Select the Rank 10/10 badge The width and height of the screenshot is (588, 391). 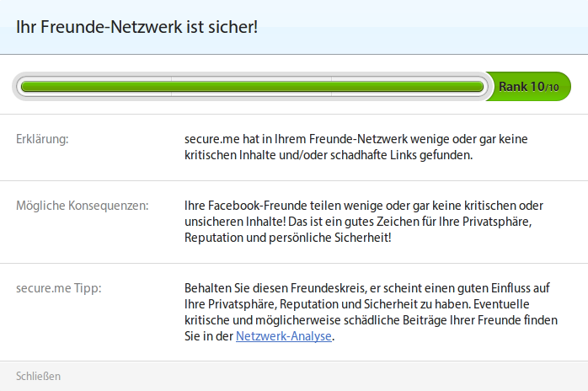coord(529,87)
